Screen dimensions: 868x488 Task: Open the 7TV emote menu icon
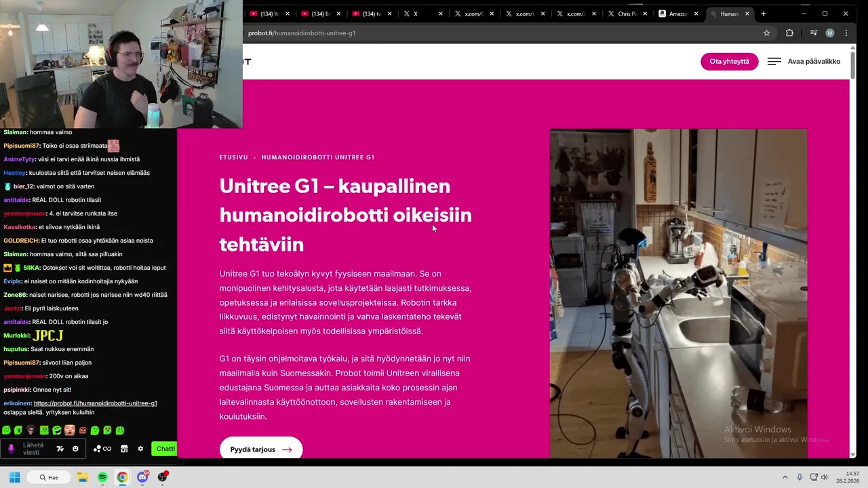tap(60, 449)
